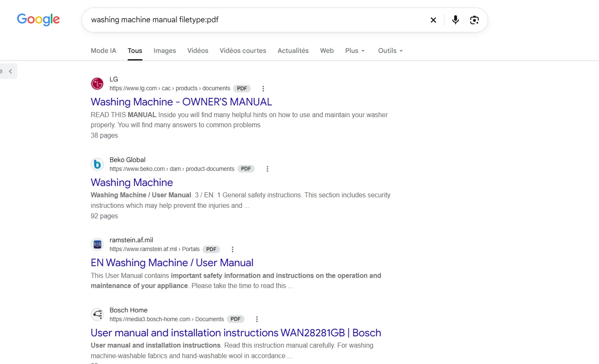Open Google Lens image search
Viewport: 599px width, 364px height.
[474, 20]
